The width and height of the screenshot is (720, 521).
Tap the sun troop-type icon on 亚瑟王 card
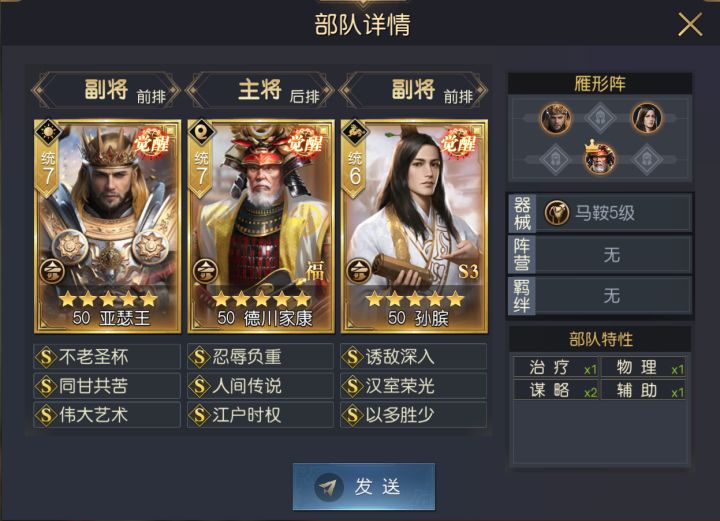point(49,134)
